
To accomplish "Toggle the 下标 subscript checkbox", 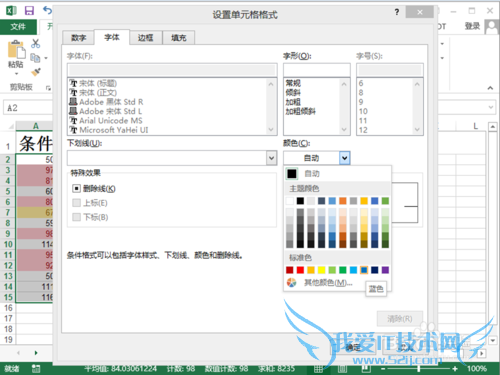I will [76, 217].
